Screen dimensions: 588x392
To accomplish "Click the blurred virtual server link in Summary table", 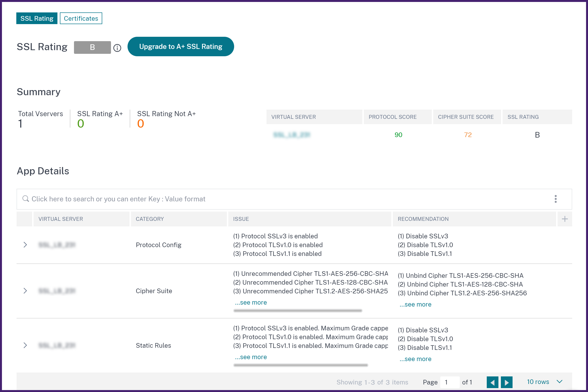I will (291, 135).
